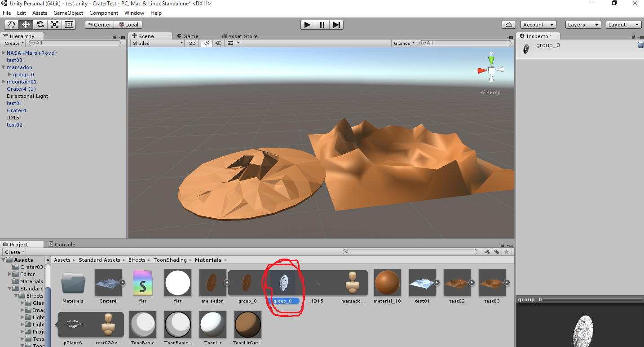This screenshot has height=347, width=644.
Task: Select the Hand tool
Action: click(11, 25)
